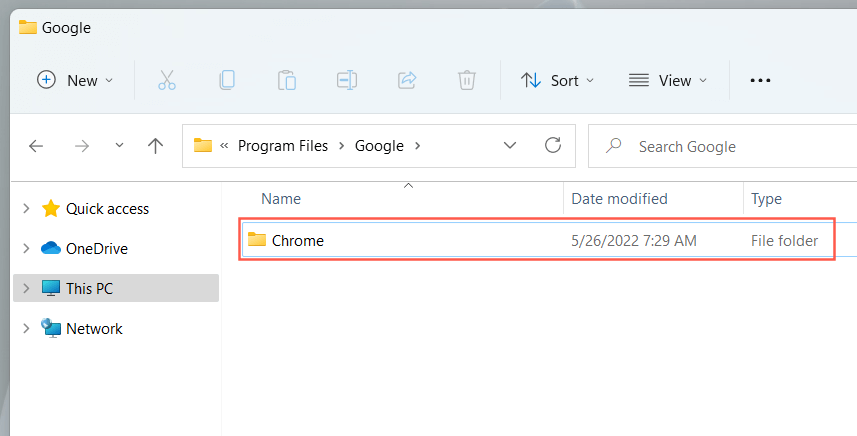This screenshot has width=857, height=436.
Task: Select This PC in navigation pane
Action: (89, 289)
